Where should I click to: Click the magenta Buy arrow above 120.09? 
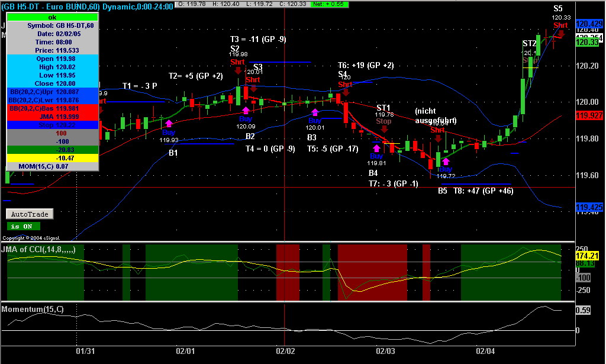(246, 110)
